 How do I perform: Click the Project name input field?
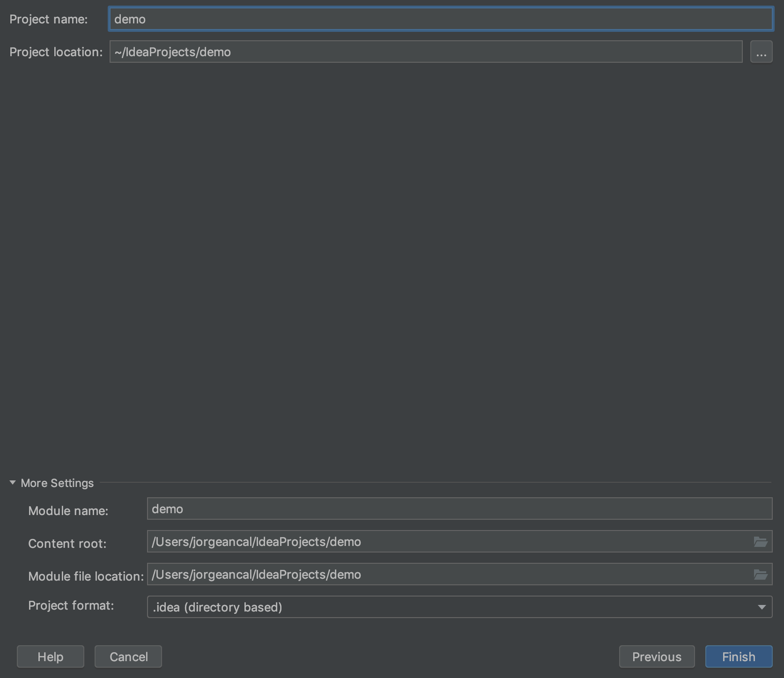click(440, 19)
